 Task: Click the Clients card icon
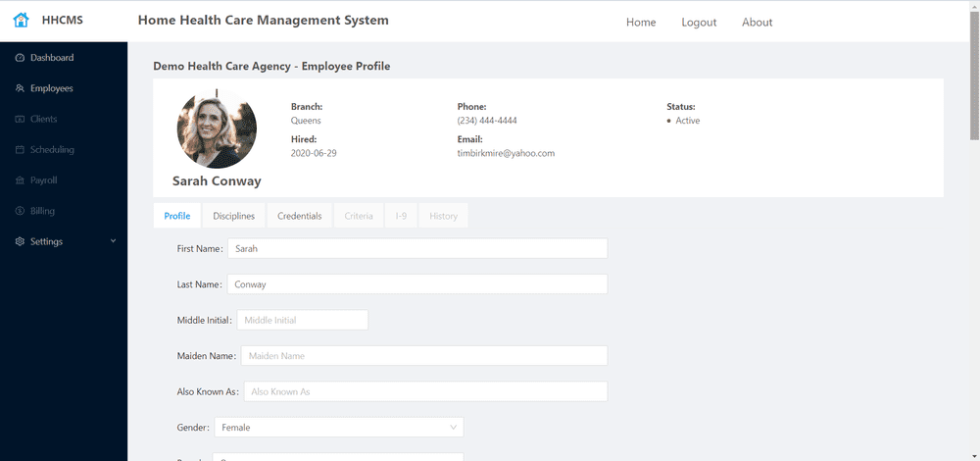point(20,119)
